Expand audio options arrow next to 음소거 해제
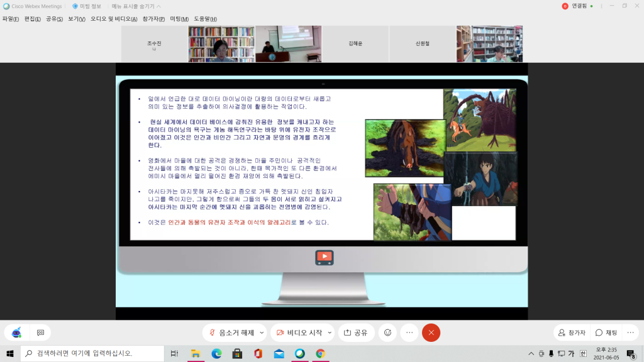This screenshot has width=644, height=362. coord(262,332)
